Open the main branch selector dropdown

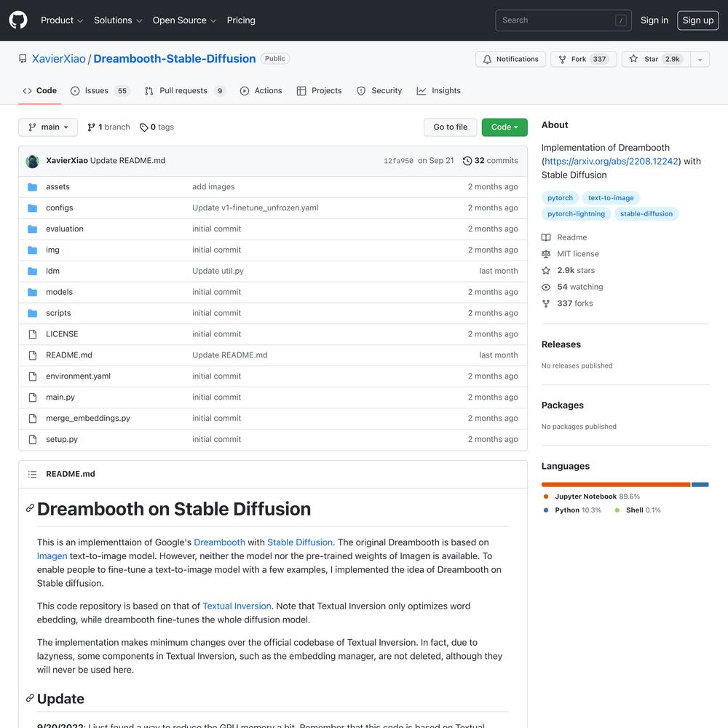tap(48, 127)
